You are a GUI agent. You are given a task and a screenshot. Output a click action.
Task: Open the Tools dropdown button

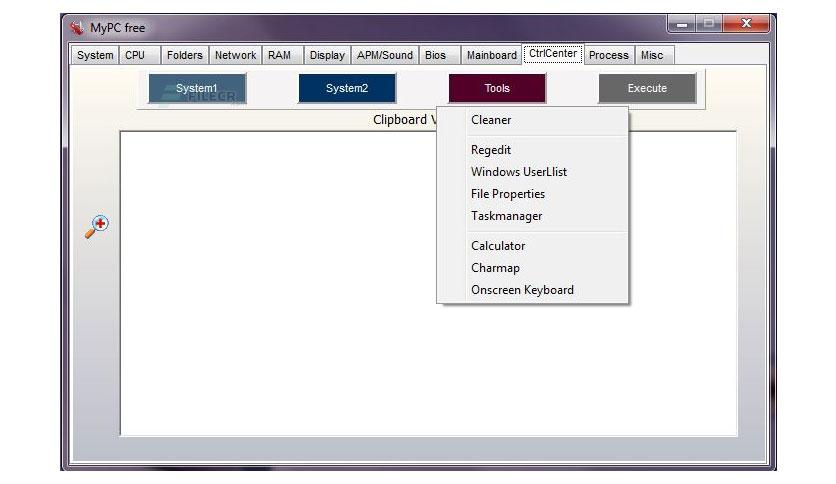coord(497,88)
